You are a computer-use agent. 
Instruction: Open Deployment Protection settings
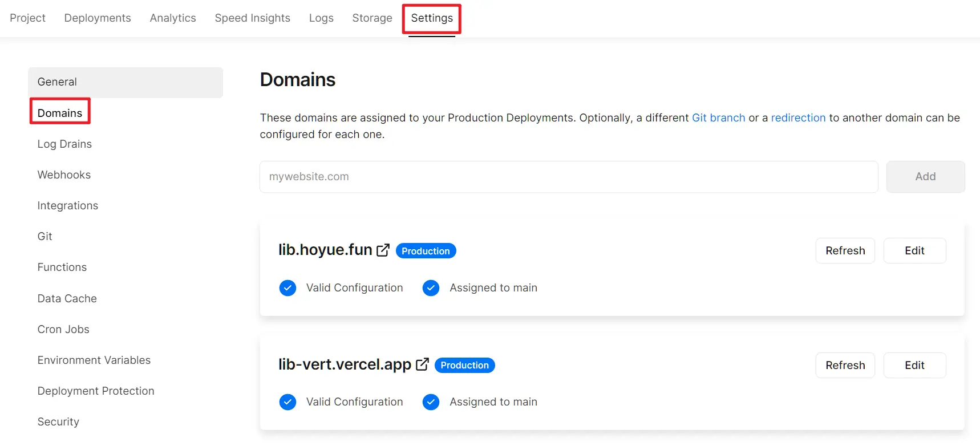click(x=96, y=391)
